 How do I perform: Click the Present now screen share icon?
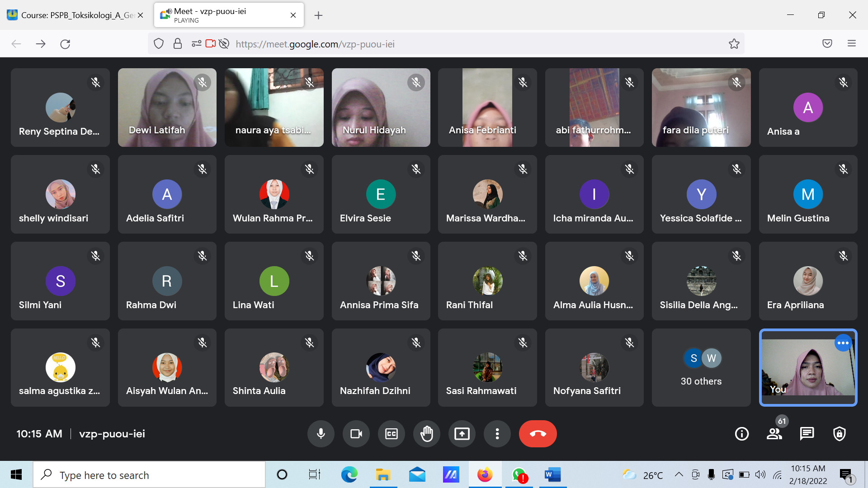(x=462, y=434)
